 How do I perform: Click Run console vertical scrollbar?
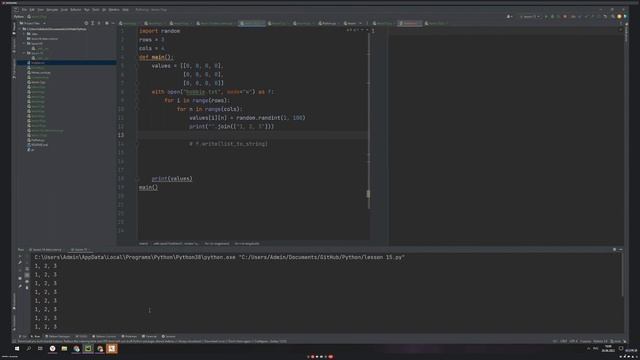(x=622, y=276)
